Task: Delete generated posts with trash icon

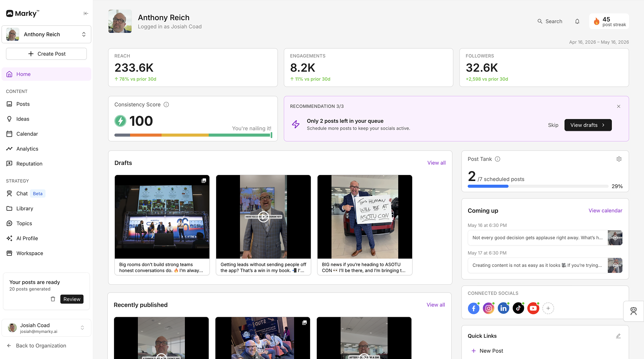Action: pyautogui.click(x=53, y=299)
